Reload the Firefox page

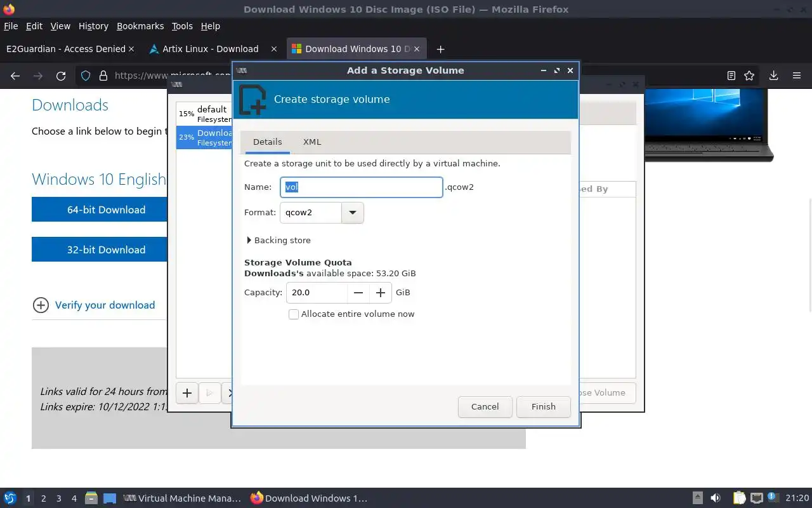tap(61, 76)
